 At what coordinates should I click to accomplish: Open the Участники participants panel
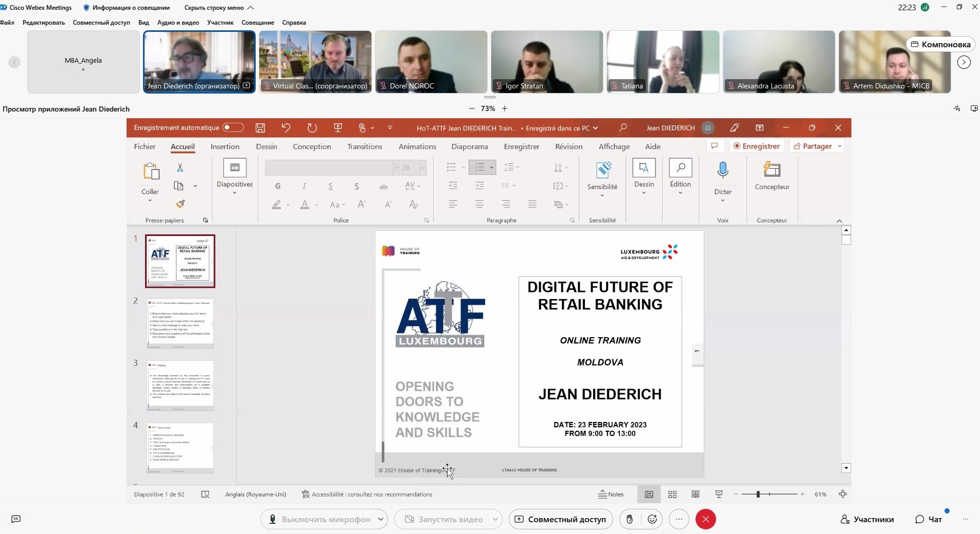coord(867,519)
